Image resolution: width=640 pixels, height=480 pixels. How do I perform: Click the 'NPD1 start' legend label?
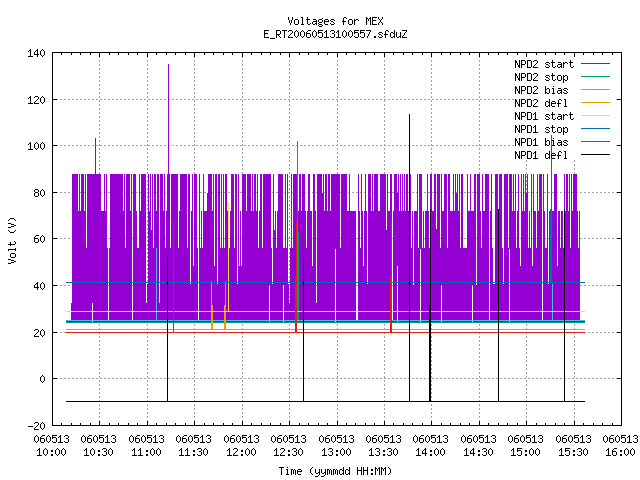tap(544, 116)
